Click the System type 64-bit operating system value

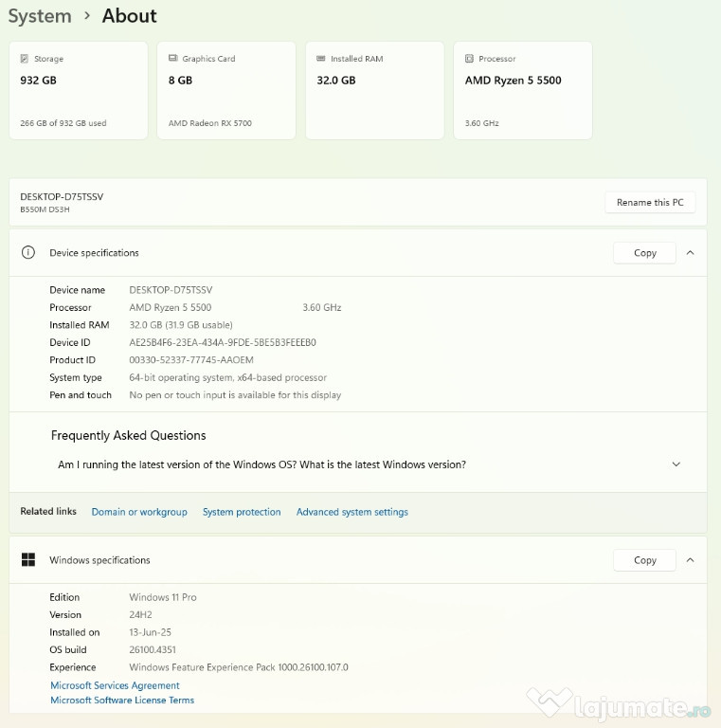pyautogui.click(x=227, y=377)
